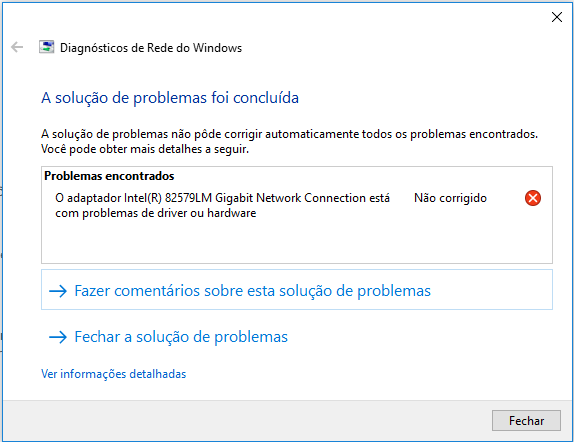Open Ver informações detalhadas link

113,374
